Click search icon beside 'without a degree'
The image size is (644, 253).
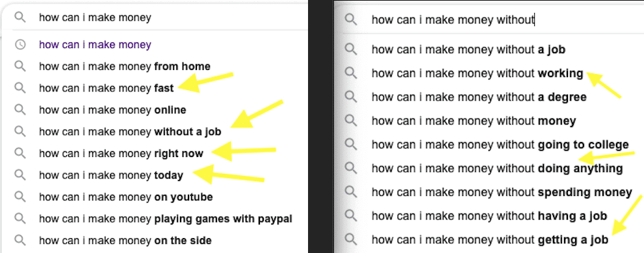[x=351, y=97]
